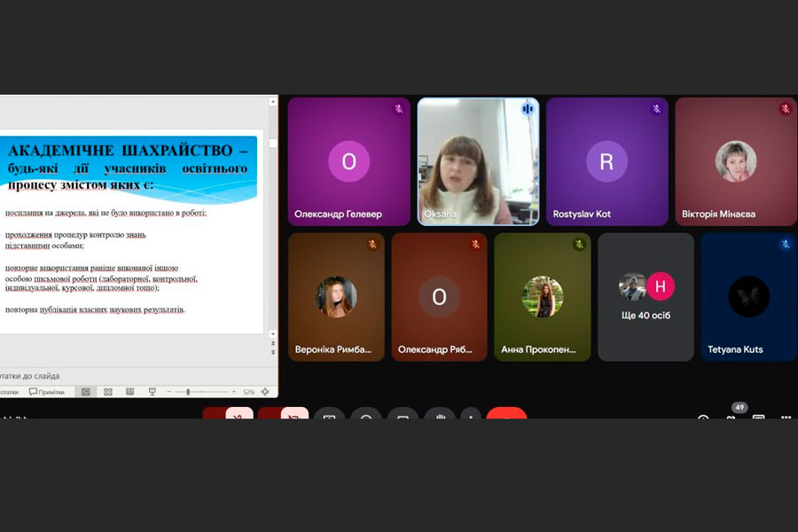Start PowerPoint slide show from status bar
Viewport: 798px width, 532px height.
(x=153, y=392)
